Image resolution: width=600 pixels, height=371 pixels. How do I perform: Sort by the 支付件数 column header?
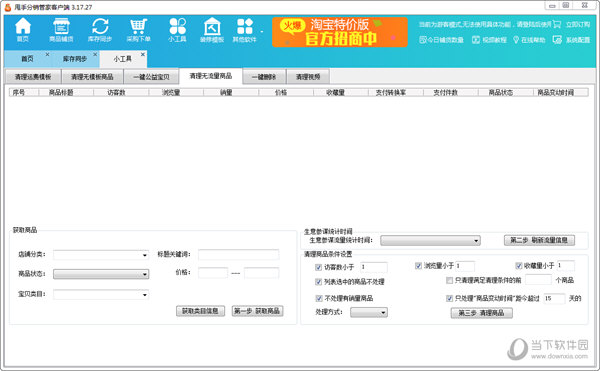tap(450, 92)
